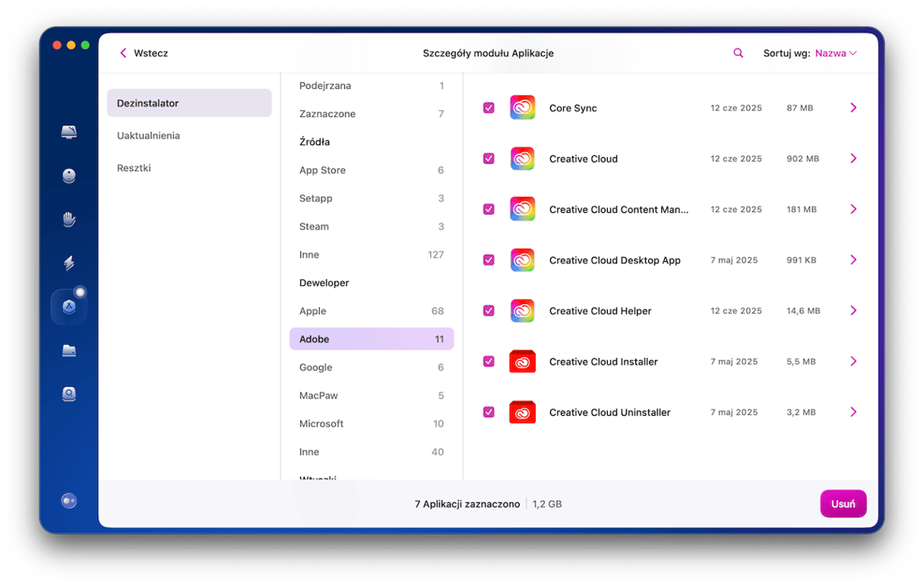Open the My Clutter folder sidebar icon
Image resolution: width=924 pixels, height=586 pixels.
click(69, 350)
